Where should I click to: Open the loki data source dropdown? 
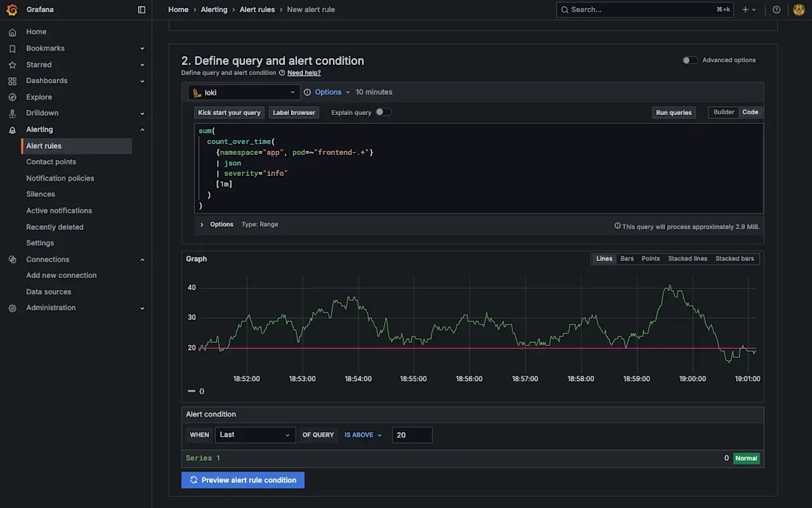pos(244,91)
